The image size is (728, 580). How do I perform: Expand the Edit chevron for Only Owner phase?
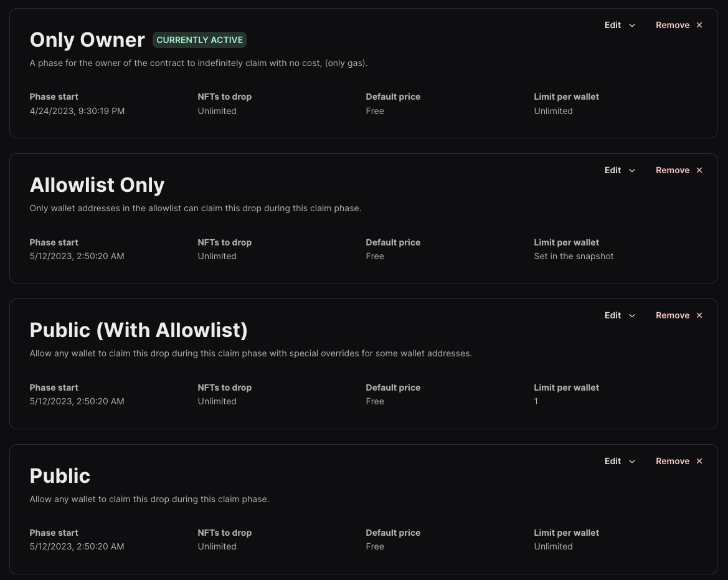[x=632, y=26]
